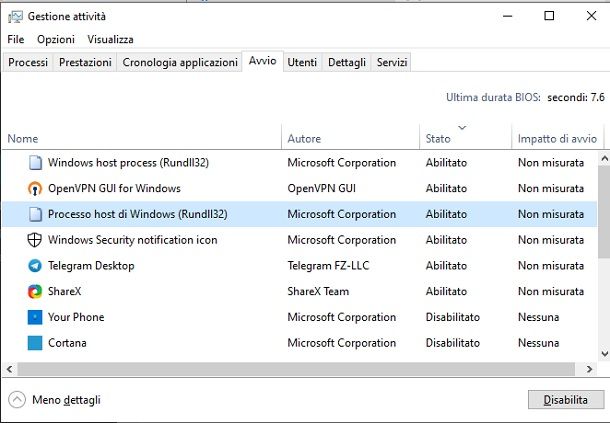
Task: Close the Gestione attività window
Action: pos(591,16)
